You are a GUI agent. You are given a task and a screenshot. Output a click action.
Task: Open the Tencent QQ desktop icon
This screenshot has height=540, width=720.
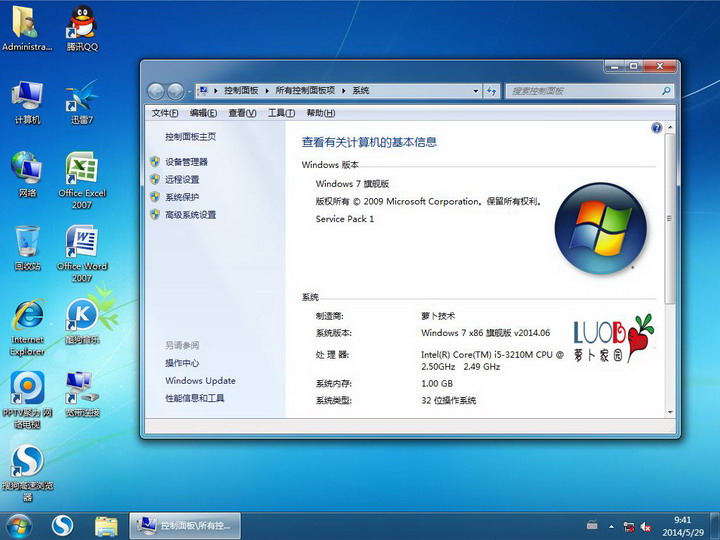click(82, 23)
